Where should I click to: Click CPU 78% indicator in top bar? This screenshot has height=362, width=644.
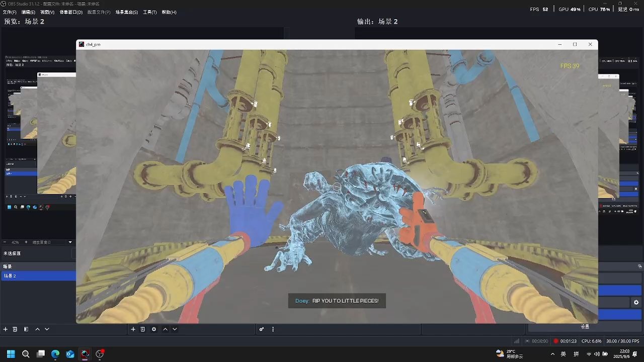(x=599, y=10)
